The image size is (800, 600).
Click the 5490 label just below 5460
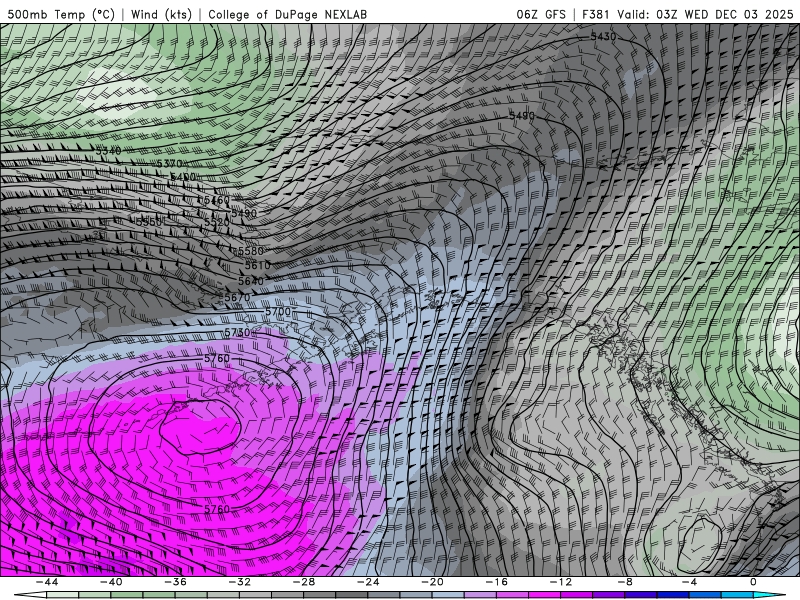click(x=244, y=213)
